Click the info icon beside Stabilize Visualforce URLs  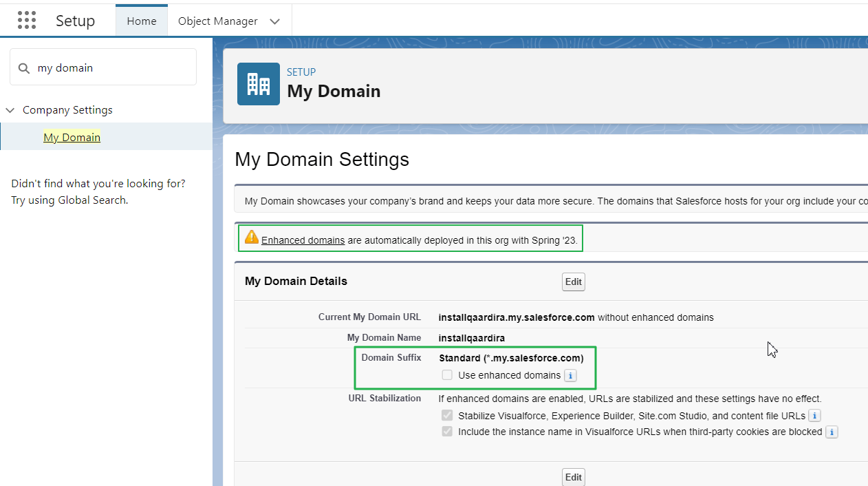click(x=814, y=415)
